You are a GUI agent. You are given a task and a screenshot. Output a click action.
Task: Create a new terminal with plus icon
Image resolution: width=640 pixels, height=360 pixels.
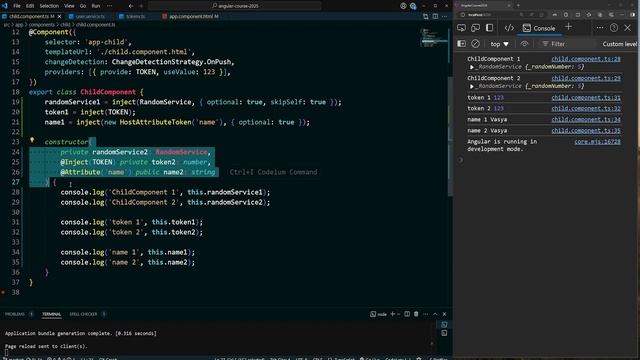(x=392, y=314)
